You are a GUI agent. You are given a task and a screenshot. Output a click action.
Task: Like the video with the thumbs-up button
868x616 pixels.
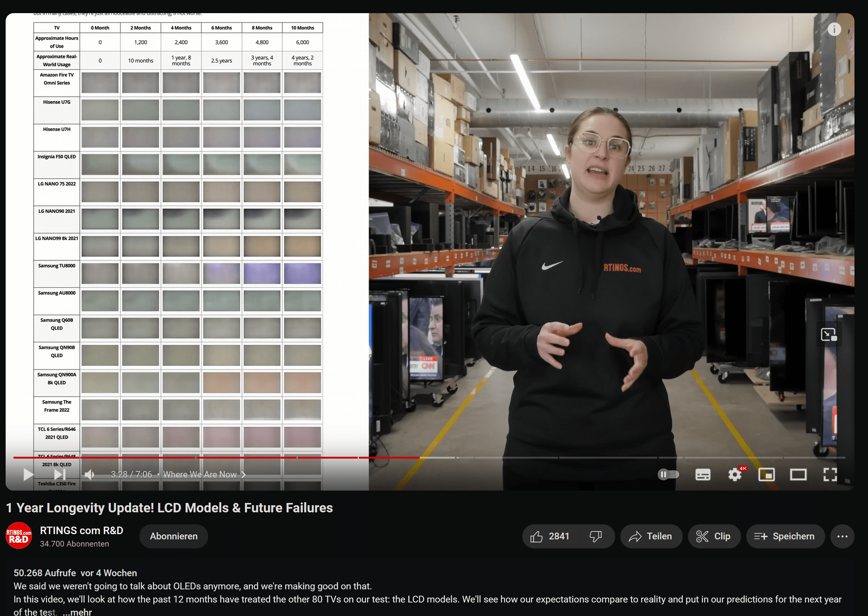[x=550, y=536]
